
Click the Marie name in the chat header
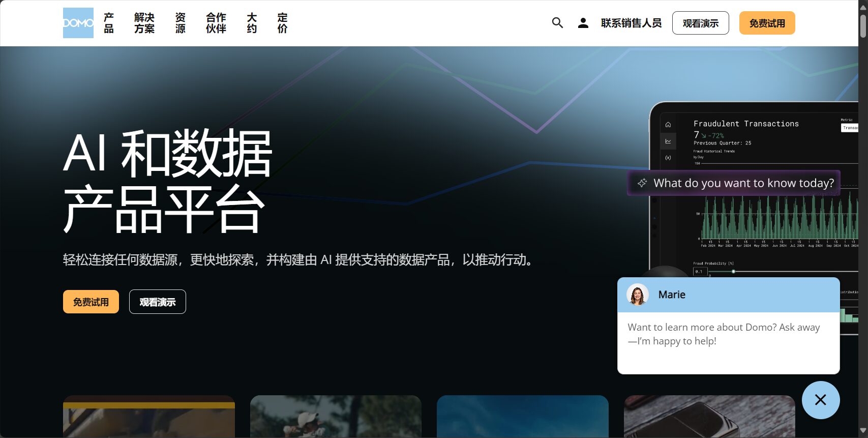tap(672, 295)
